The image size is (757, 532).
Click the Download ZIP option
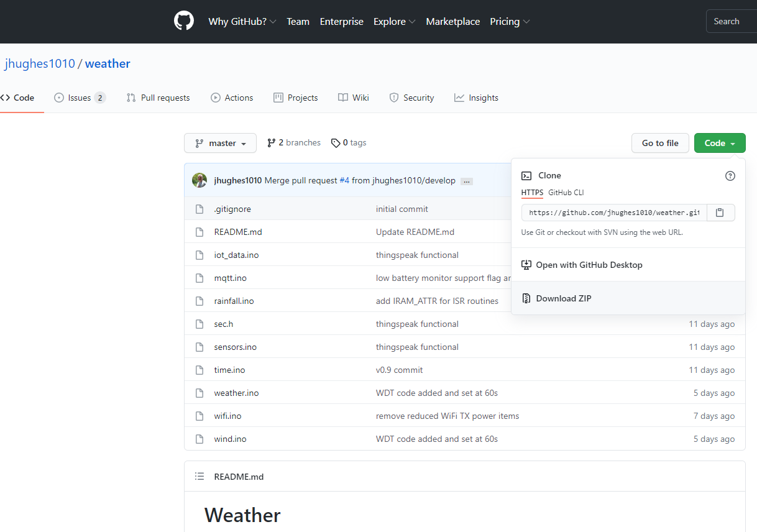pos(564,298)
